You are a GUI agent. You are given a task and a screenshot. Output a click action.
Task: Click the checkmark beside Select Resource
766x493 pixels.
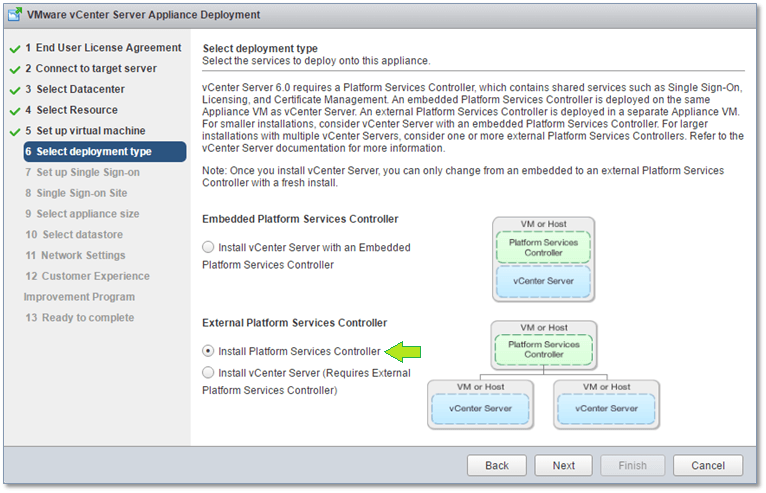pos(15,111)
